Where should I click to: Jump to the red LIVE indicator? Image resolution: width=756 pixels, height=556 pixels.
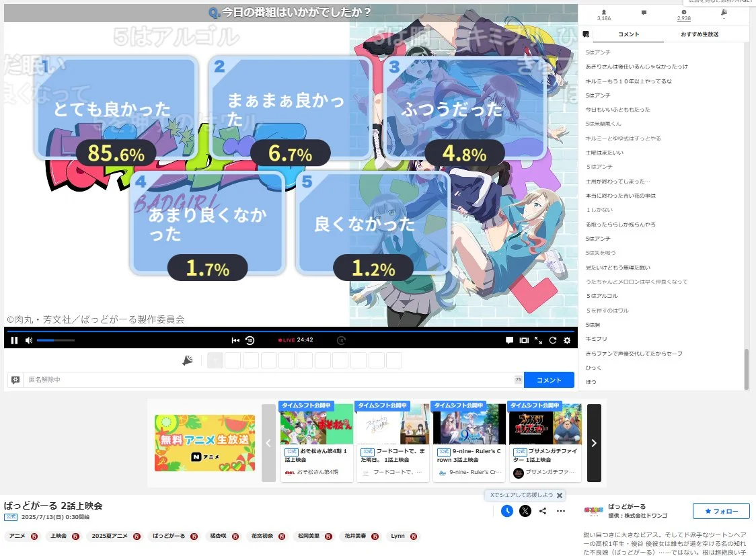coord(287,340)
